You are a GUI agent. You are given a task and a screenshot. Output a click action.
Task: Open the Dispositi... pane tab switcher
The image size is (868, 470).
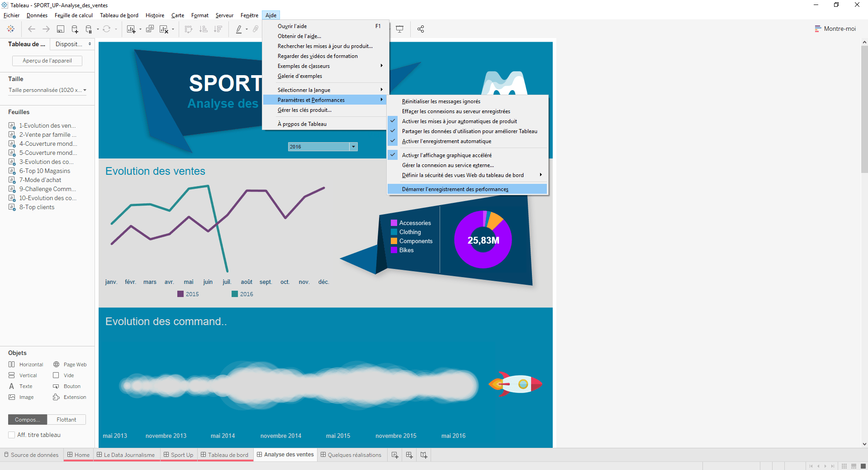72,44
